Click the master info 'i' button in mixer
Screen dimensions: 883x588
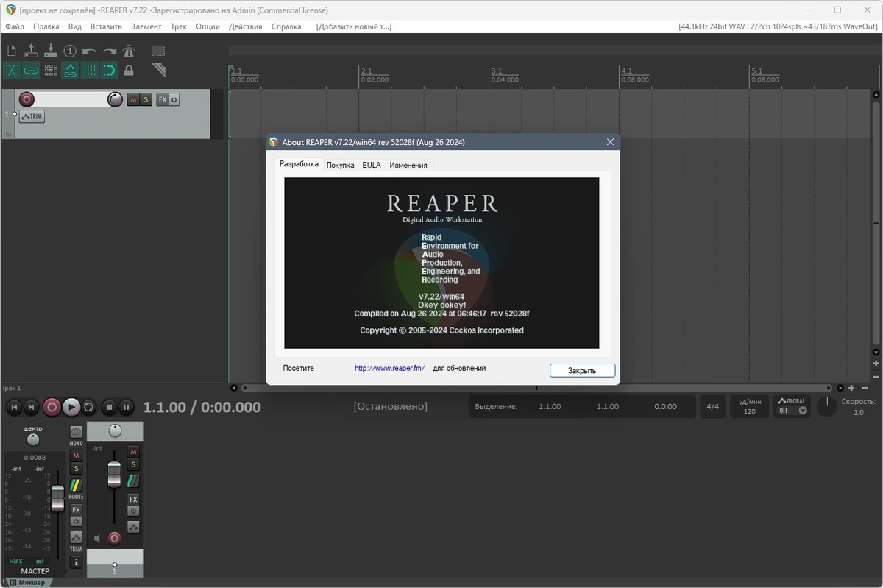click(76, 562)
